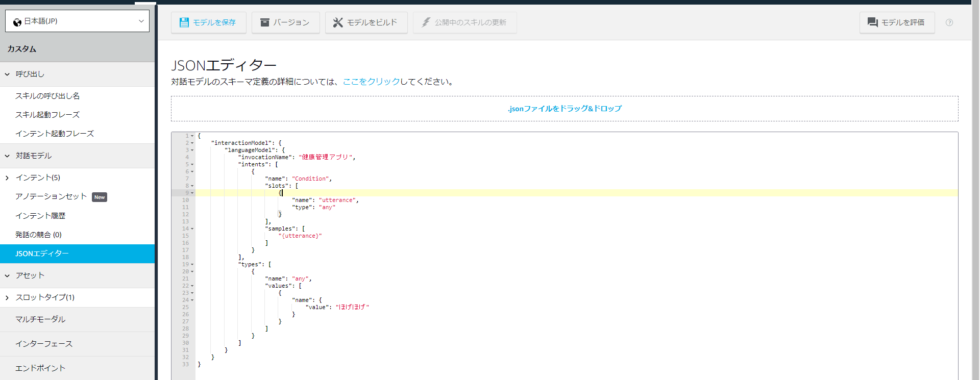Click the New badge beside アノテーションセット
The image size is (980, 380).
pyautogui.click(x=100, y=197)
